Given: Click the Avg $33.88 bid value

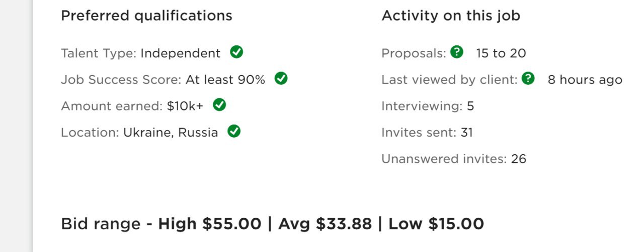Looking at the screenshot, I should [325, 224].
